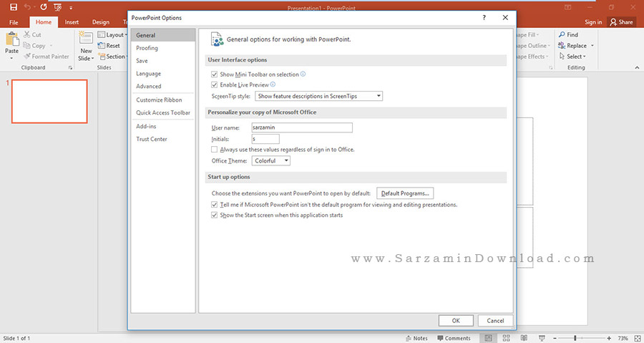Open the Customize Quick Access Toolbar arrow
644x343 pixels.
point(71,8)
